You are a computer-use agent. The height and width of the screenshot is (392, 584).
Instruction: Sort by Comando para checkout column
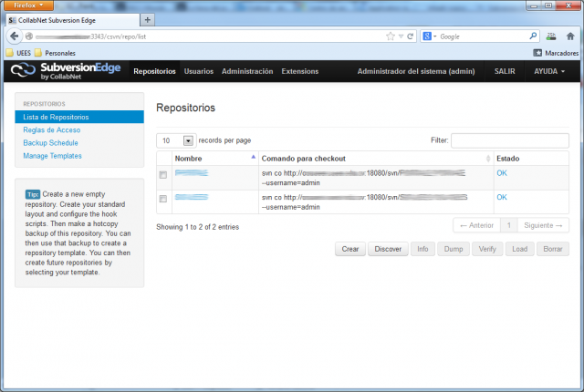click(376, 159)
